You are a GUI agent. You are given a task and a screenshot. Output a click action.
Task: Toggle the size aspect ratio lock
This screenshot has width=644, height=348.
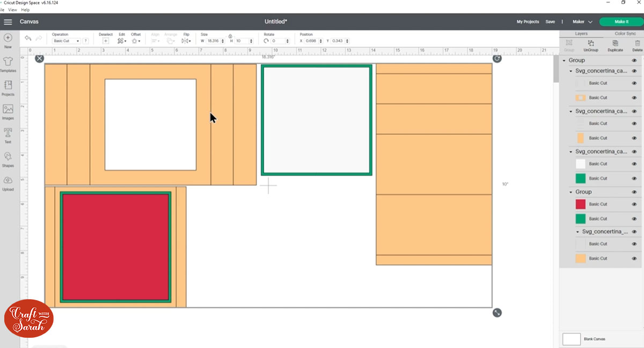coord(230,36)
